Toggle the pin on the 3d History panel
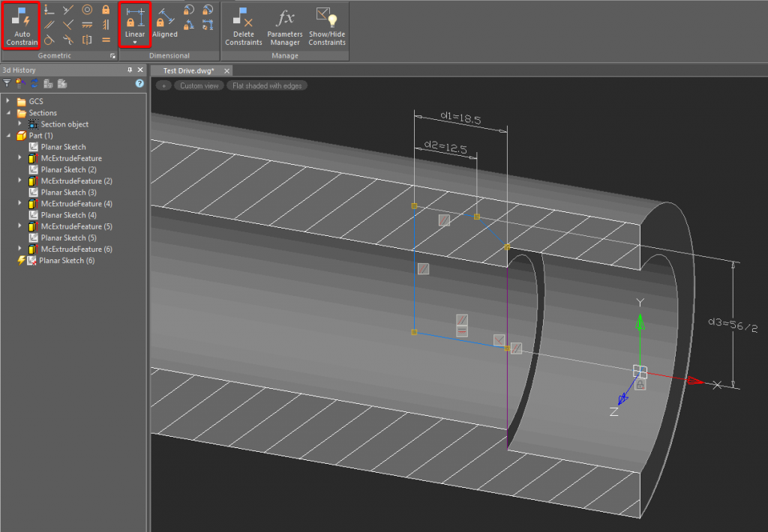This screenshot has height=532, width=768. point(130,70)
